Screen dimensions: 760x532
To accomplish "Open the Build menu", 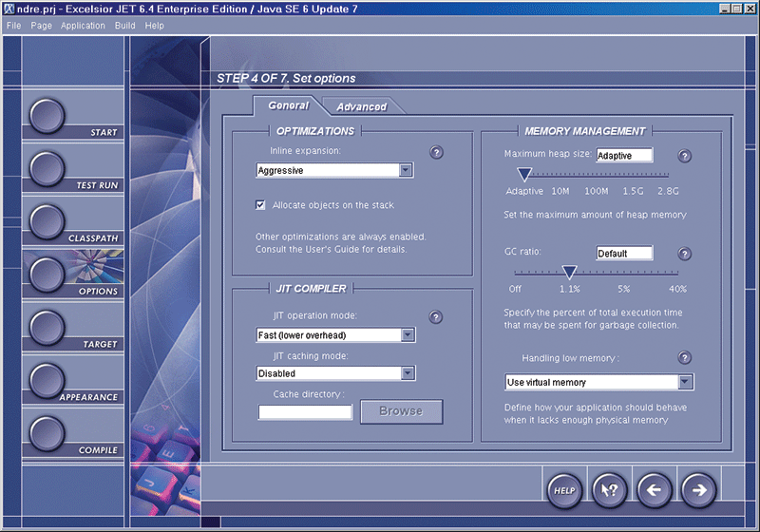I will click(124, 26).
